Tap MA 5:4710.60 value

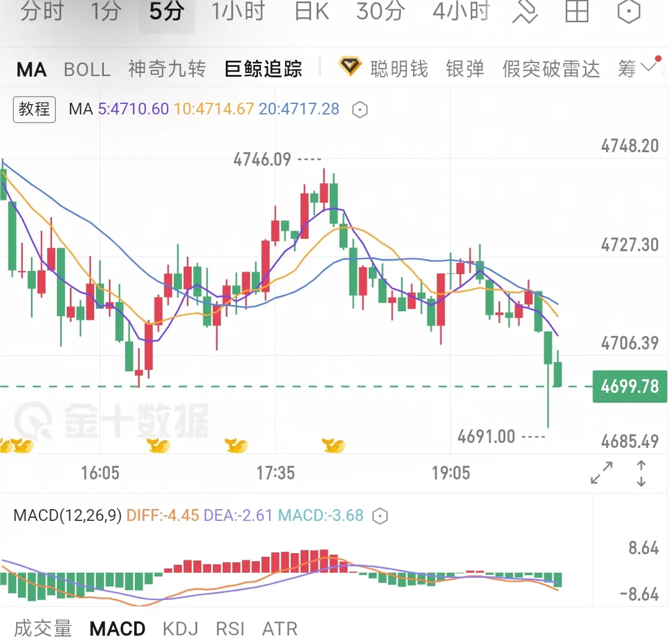click(x=134, y=109)
